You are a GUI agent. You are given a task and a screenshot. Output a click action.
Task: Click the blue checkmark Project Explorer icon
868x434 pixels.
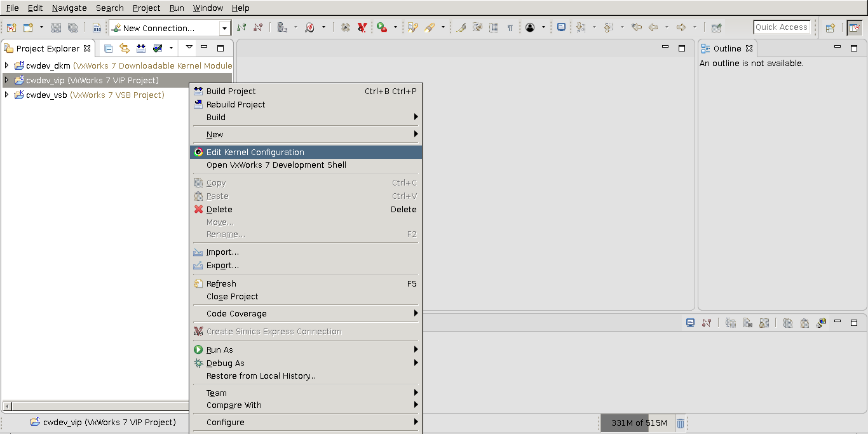[x=158, y=48]
